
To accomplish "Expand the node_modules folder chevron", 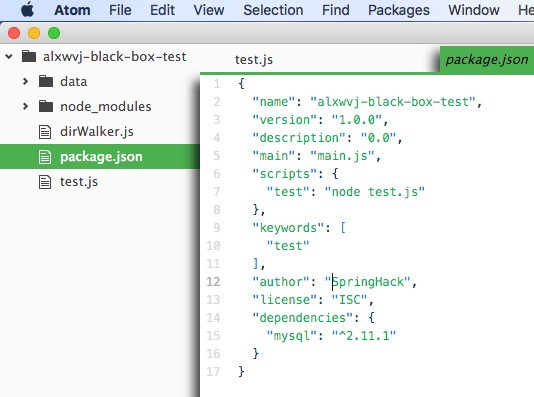I will [x=25, y=106].
